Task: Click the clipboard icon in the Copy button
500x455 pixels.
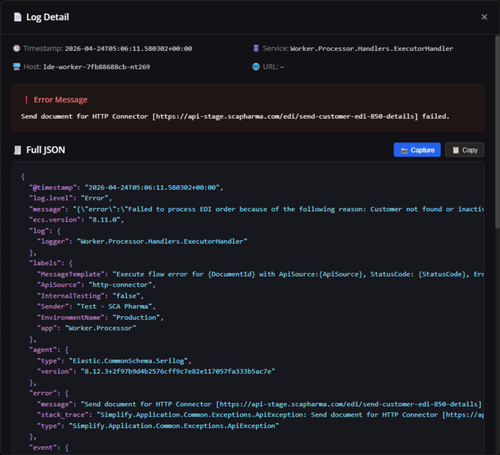Action: point(455,150)
